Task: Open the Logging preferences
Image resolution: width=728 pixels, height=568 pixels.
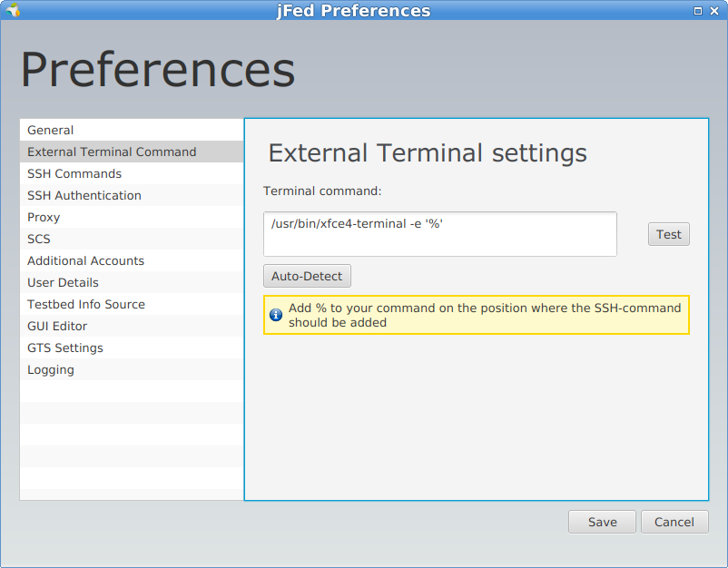Action: tap(132, 370)
